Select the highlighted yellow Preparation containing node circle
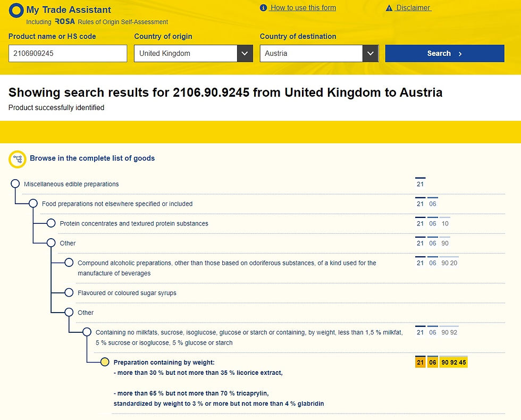 coord(105,362)
